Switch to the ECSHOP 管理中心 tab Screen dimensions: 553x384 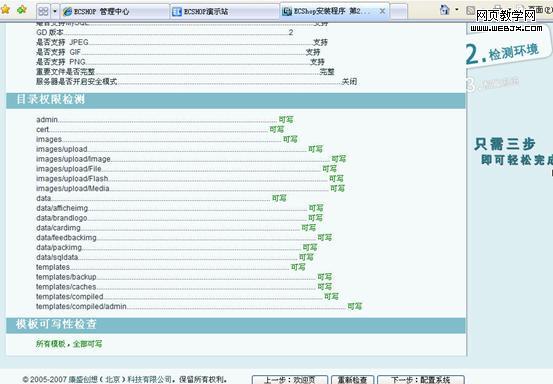115,12
